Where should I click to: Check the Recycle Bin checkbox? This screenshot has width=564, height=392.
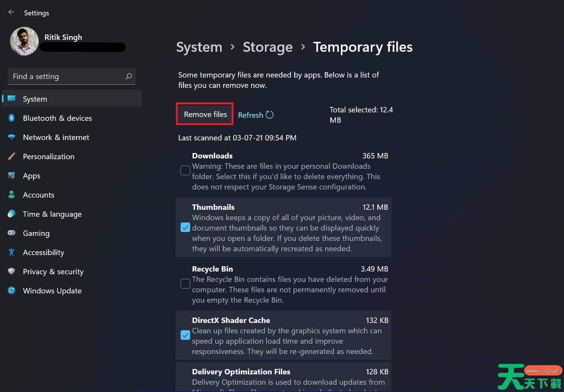coord(185,283)
